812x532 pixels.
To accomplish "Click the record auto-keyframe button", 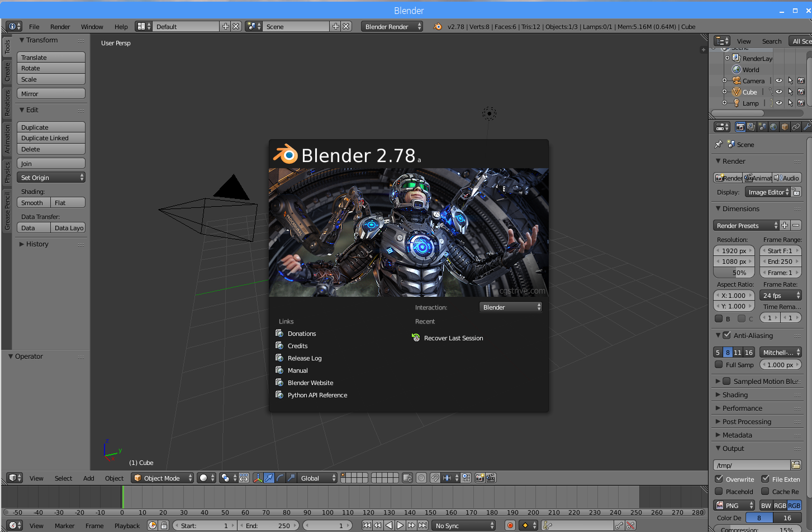I will (510, 525).
